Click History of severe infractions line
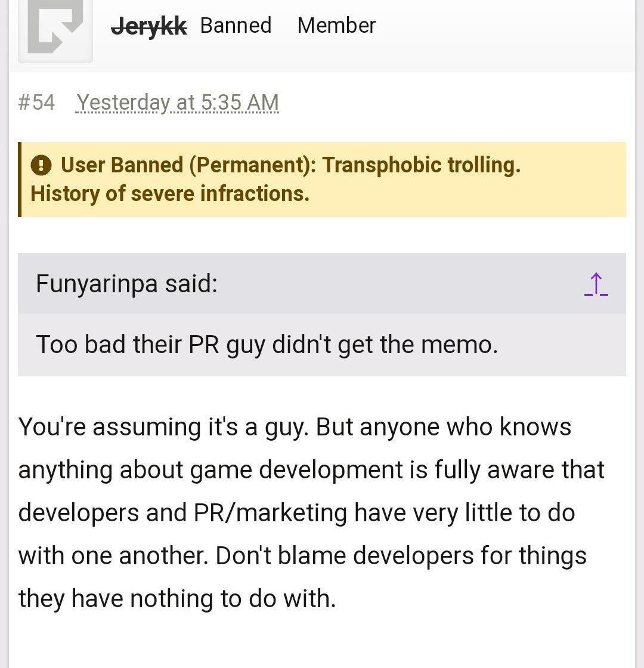Screen dimensions: 644x668 click(170, 193)
